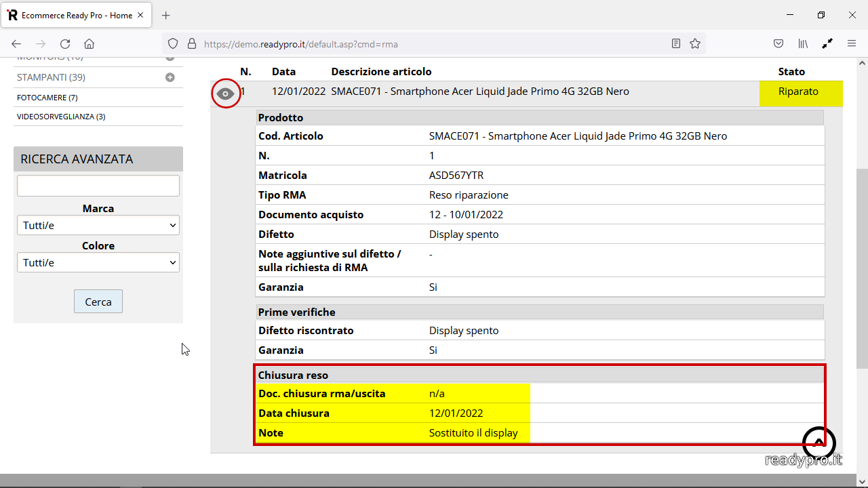This screenshot has height=488, width=868.
Task: Click the Data column header
Action: [x=283, y=71]
